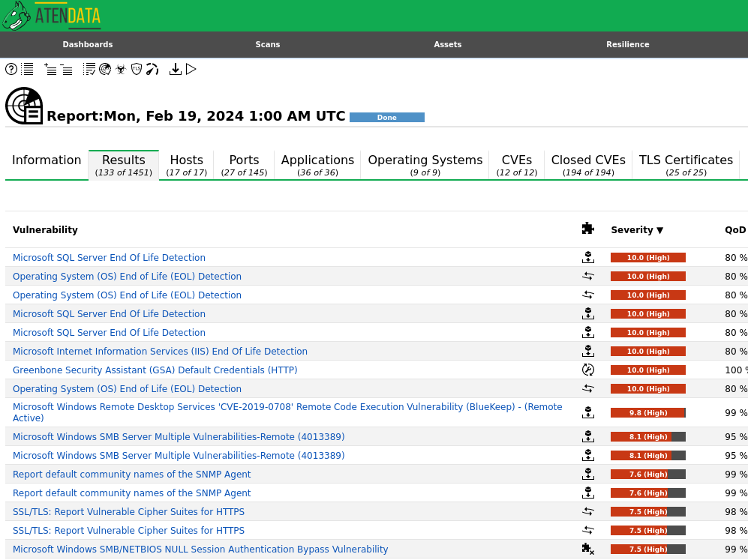Open the Help for this report page
The width and height of the screenshot is (748, 560).
tap(11, 69)
